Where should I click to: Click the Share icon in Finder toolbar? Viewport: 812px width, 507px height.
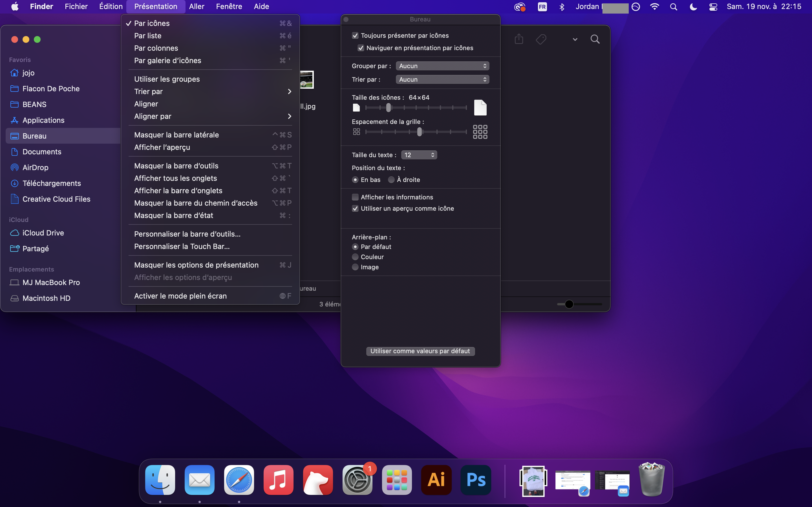point(519,39)
